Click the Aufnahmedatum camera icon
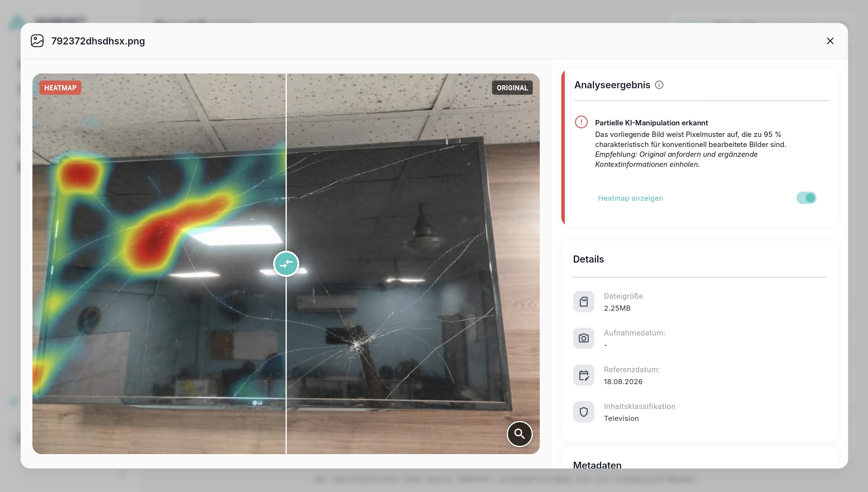This screenshot has width=868, height=492. pos(584,338)
